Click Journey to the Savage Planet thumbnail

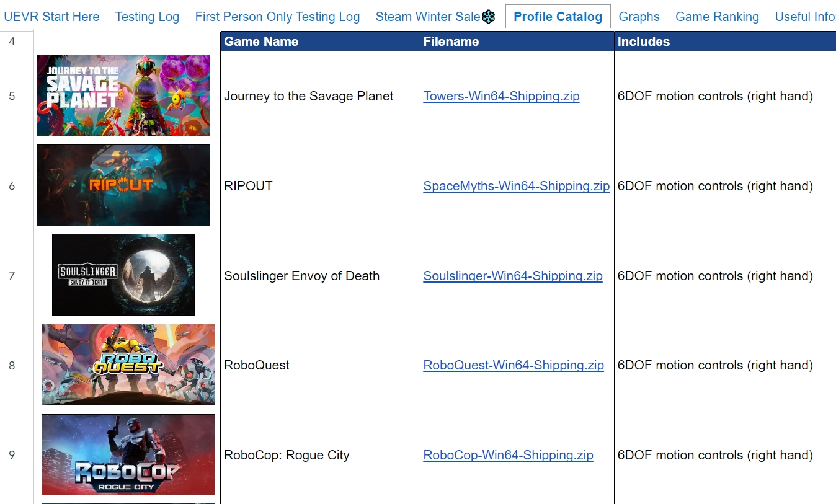[123, 95]
